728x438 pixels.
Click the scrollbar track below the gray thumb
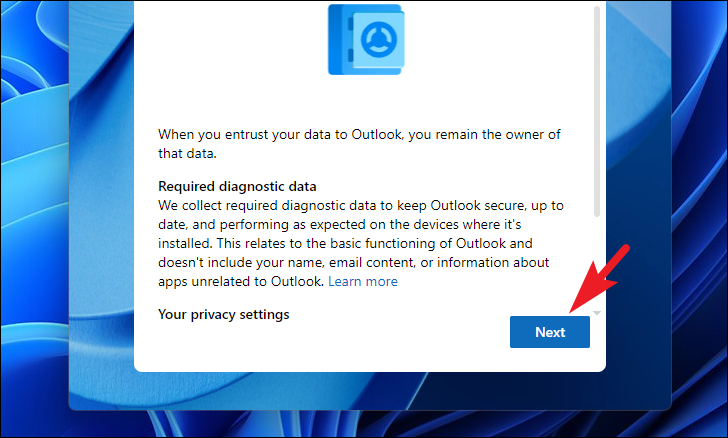click(597, 262)
